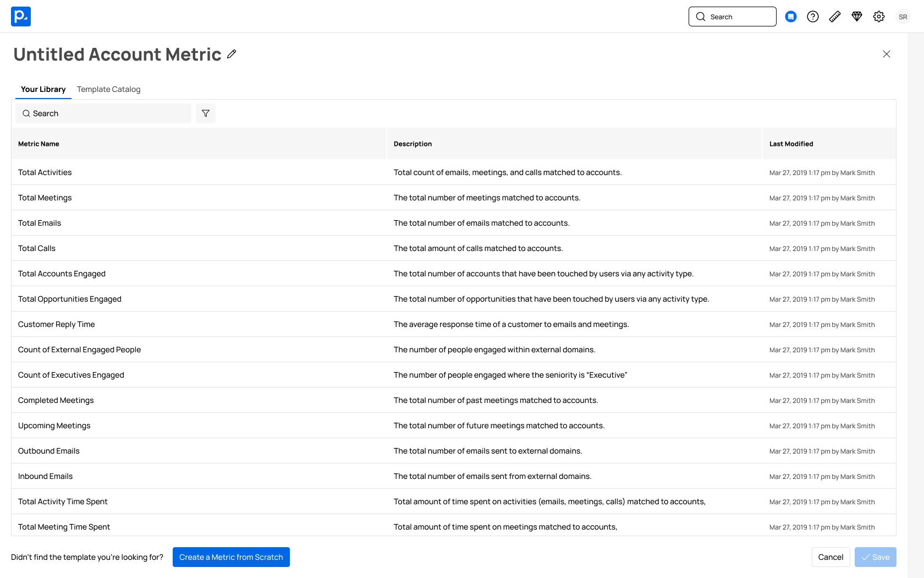Open the settings gear icon
Viewport: 924px width, 578px height.
coord(879,17)
